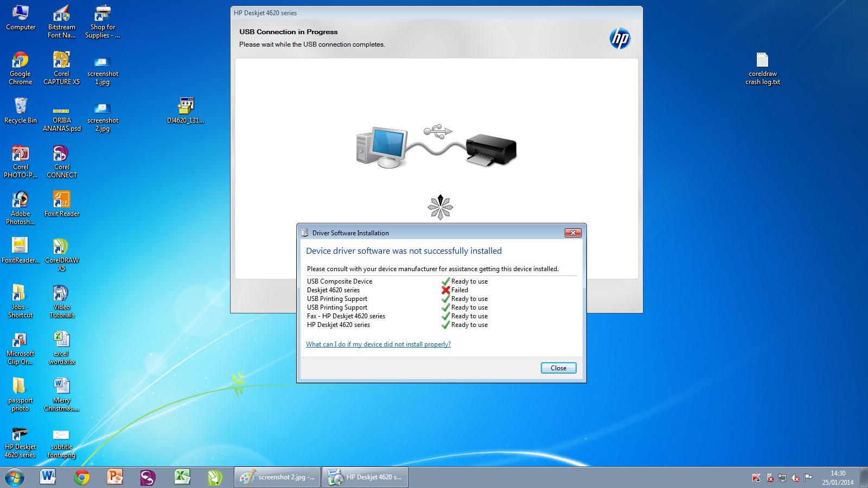868x488 pixels.
Task: Click the 'USB Connection in Progress' heading
Action: (x=289, y=32)
